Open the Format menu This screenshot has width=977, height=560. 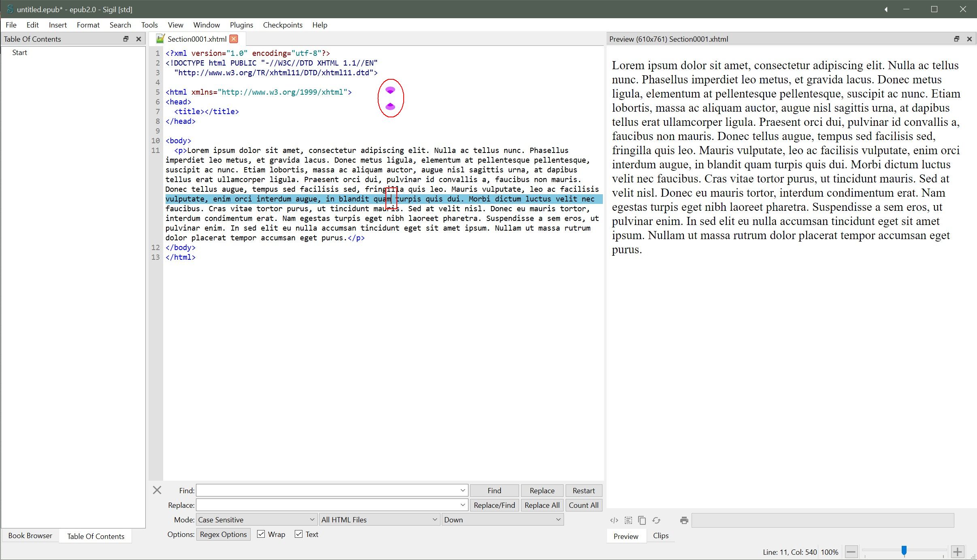click(88, 25)
